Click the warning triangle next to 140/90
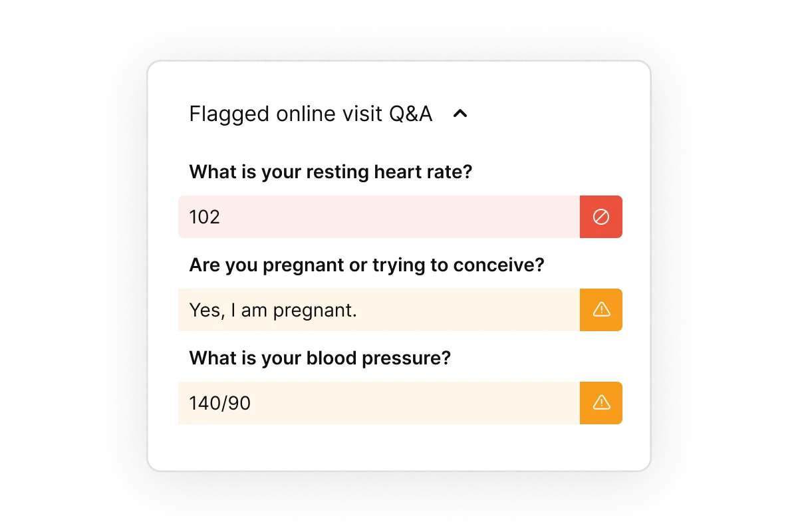798x532 pixels. pos(601,403)
